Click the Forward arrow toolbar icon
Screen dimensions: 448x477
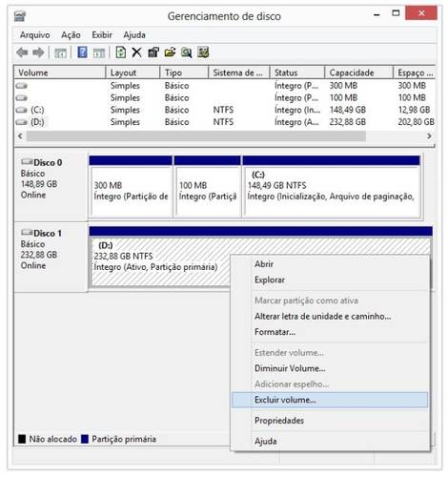pyautogui.click(x=38, y=52)
